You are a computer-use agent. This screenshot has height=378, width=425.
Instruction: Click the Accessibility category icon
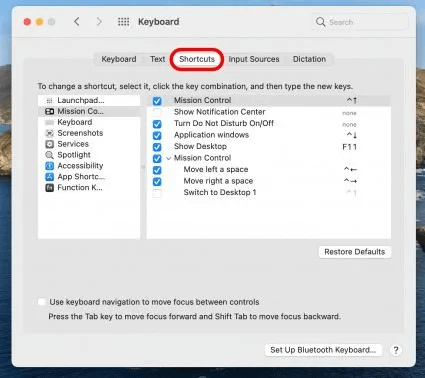[x=49, y=166]
